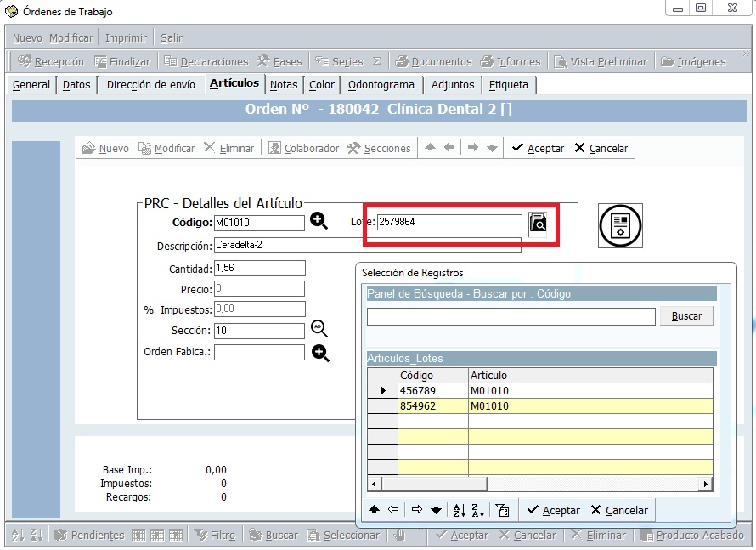Screen dimensions: 756x550
Task: Switch to the Etiqueta tab
Action: 509,83
